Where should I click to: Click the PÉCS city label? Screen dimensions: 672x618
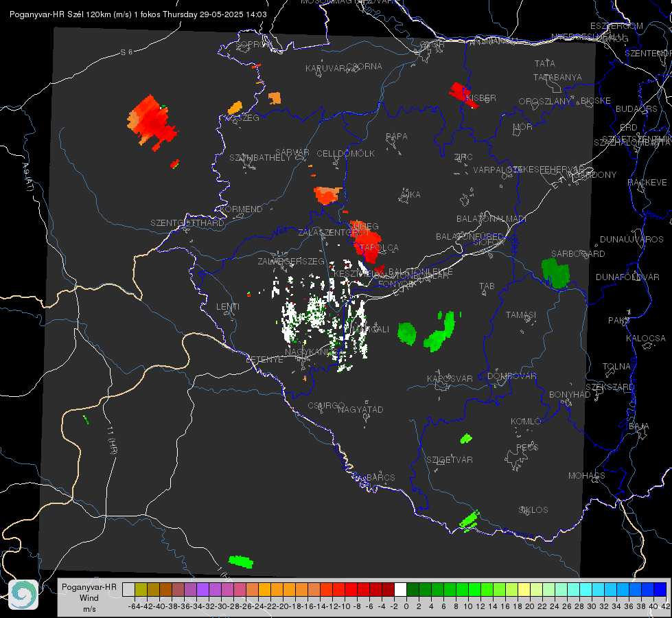(527, 447)
